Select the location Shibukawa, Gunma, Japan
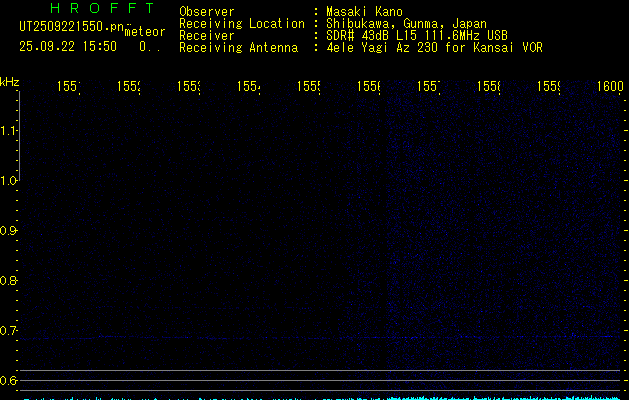629x400 pixels. click(406, 24)
